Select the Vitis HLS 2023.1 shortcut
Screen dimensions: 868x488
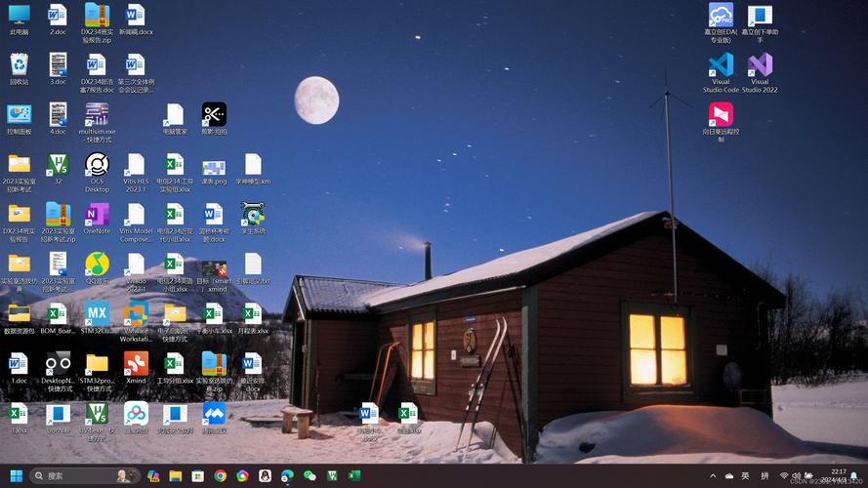(136, 173)
